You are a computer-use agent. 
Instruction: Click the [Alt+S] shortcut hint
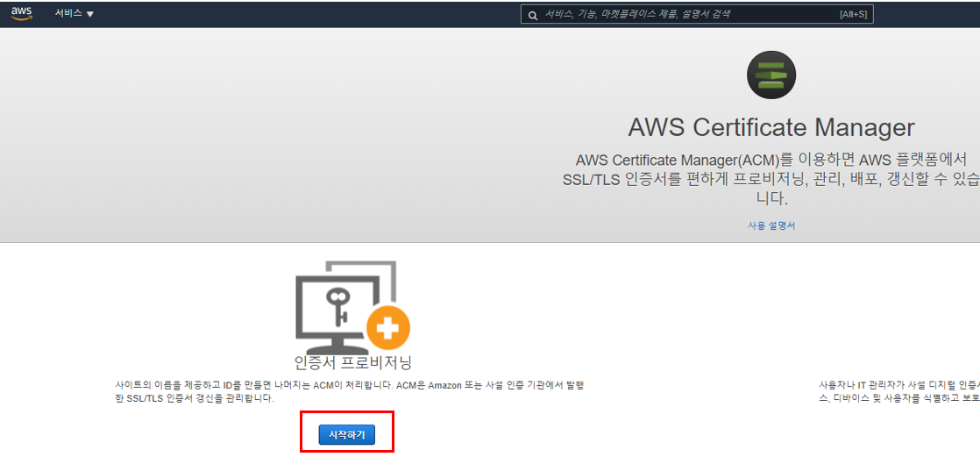coord(853,14)
